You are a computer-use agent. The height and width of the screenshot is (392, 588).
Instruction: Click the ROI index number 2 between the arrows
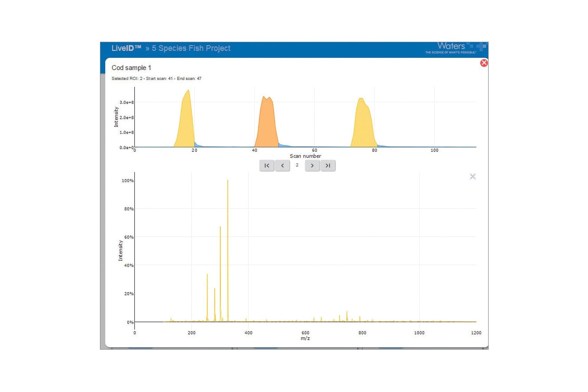point(297,165)
